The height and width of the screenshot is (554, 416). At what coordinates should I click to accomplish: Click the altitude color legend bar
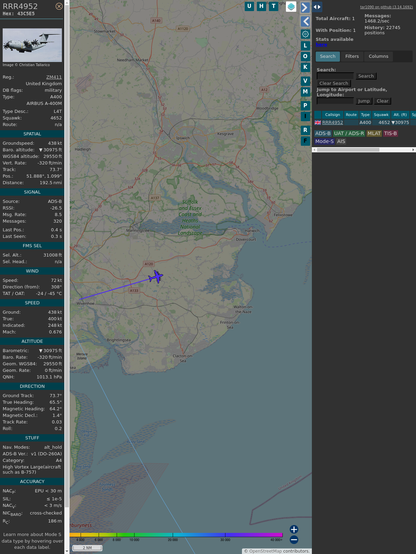tap(176, 535)
